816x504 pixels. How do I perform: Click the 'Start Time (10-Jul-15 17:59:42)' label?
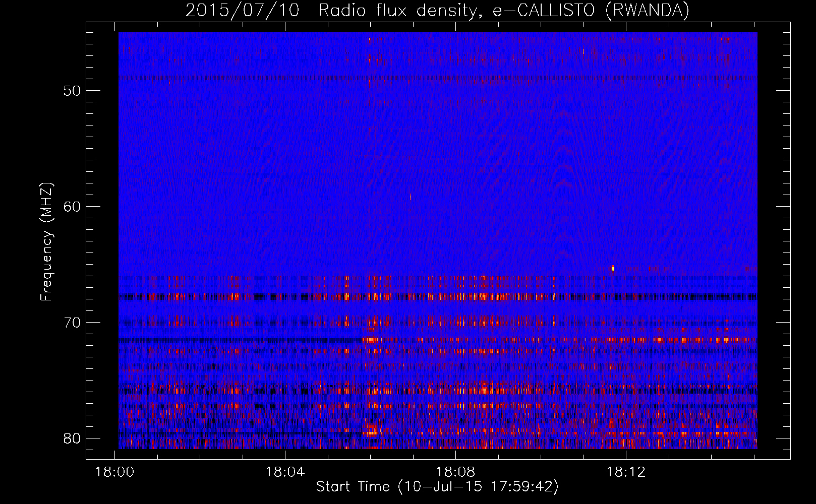point(437,486)
